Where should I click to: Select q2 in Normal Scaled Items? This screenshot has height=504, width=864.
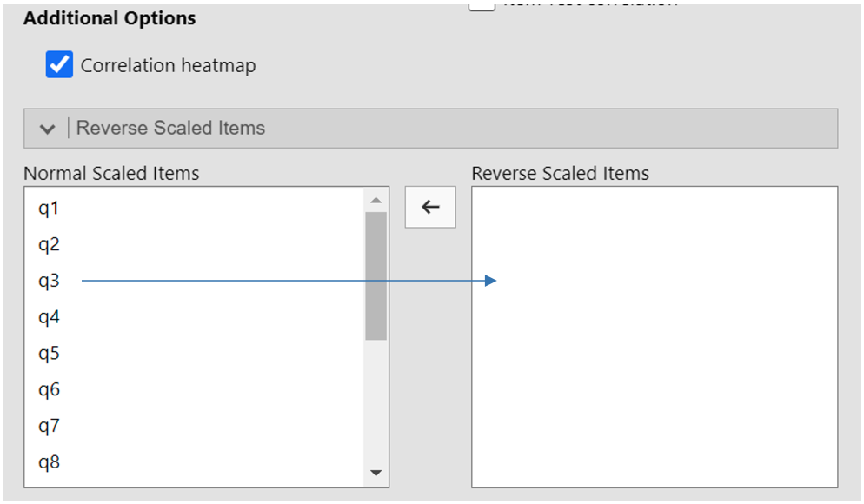click(49, 245)
